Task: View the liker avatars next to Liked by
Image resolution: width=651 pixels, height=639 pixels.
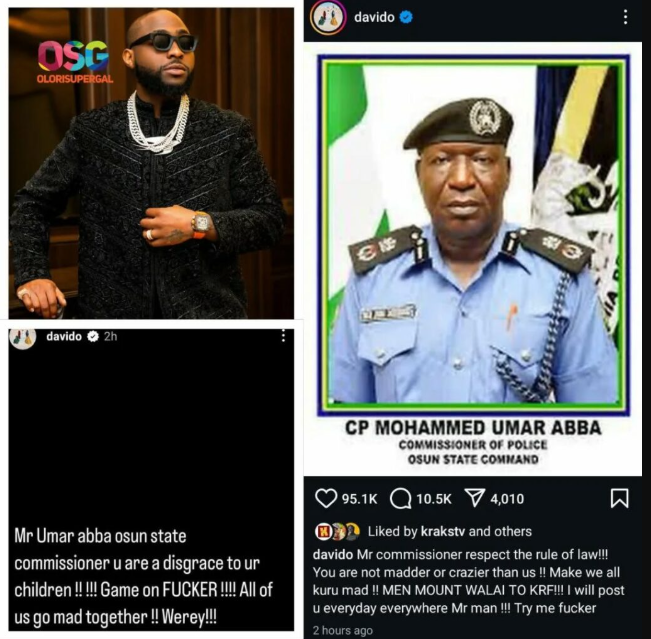Action: click(x=338, y=531)
